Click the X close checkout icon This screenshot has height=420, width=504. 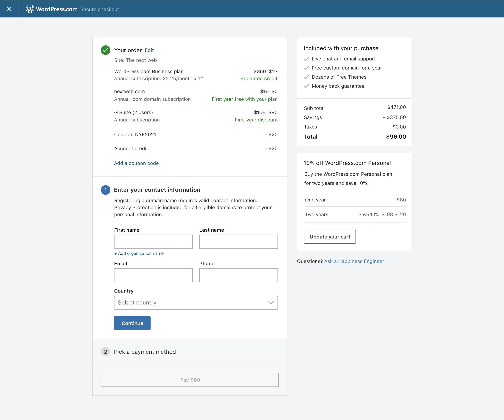pos(9,9)
